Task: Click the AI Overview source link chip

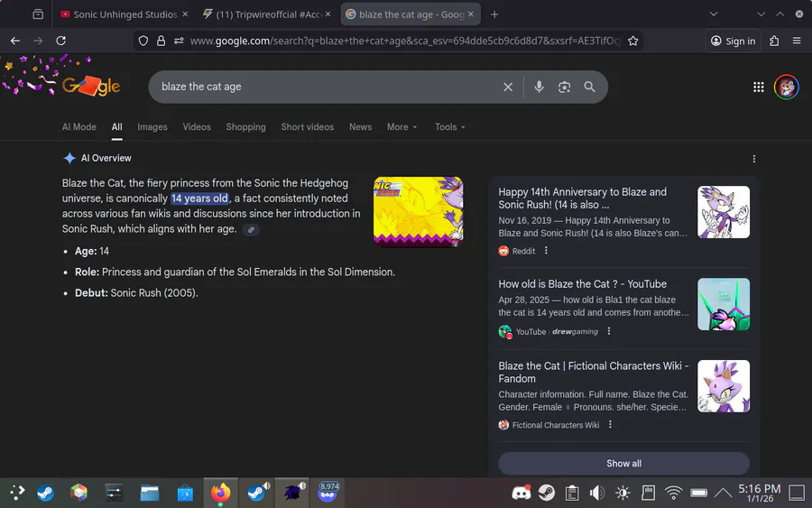Action: click(x=251, y=230)
